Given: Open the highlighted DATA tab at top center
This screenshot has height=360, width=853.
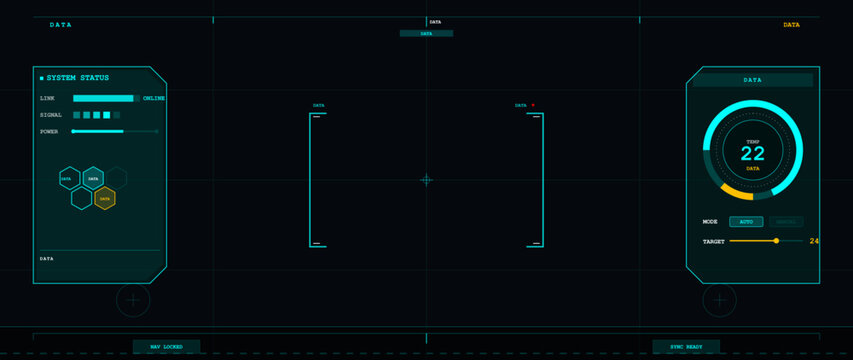Looking at the screenshot, I should 426,33.
